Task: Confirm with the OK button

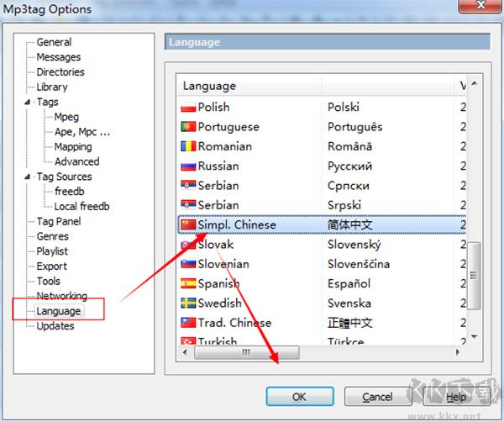Action: [x=300, y=397]
